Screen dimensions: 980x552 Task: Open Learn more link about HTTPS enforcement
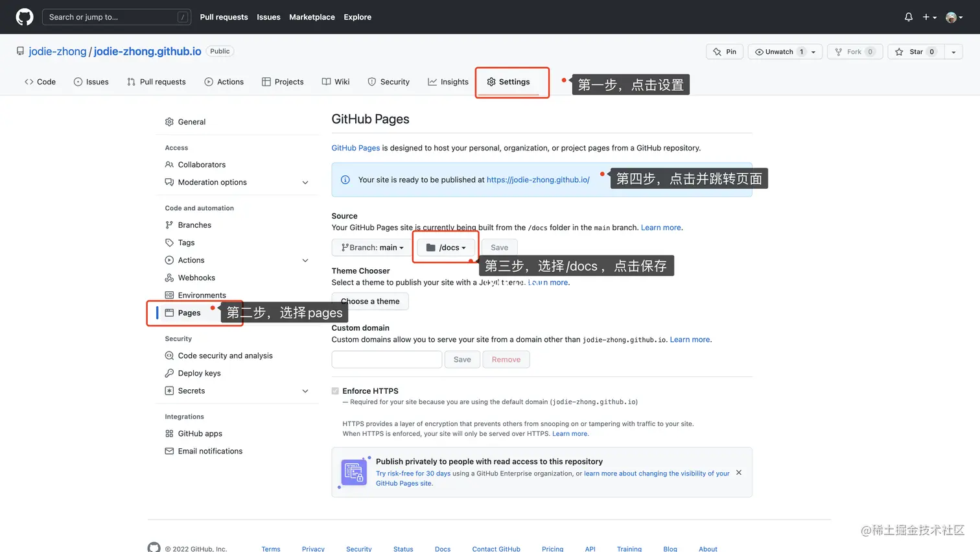[x=570, y=434]
